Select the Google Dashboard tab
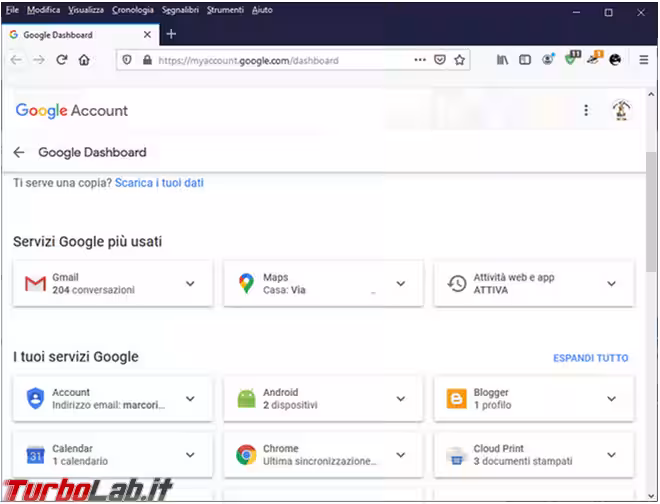Viewport: 660px width, 504px height. [x=80, y=35]
